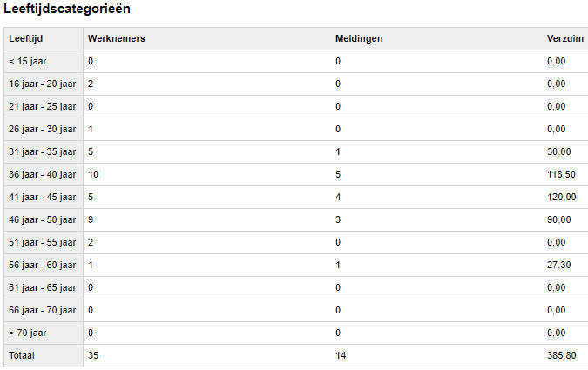Click the Meldingen column header
Image resolution: width=588 pixels, height=370 pixels.
pyautogui.click(x=359, y=38)
